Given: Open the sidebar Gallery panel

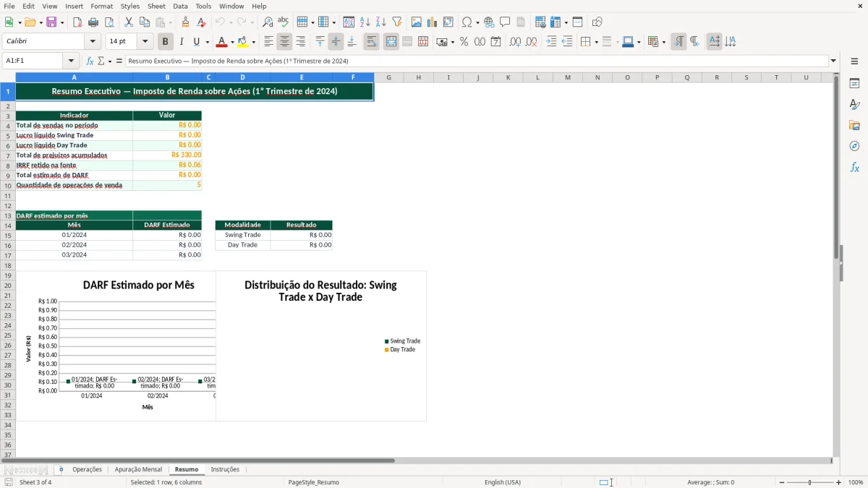Looking at the screenshot, I should coord(854,125).
